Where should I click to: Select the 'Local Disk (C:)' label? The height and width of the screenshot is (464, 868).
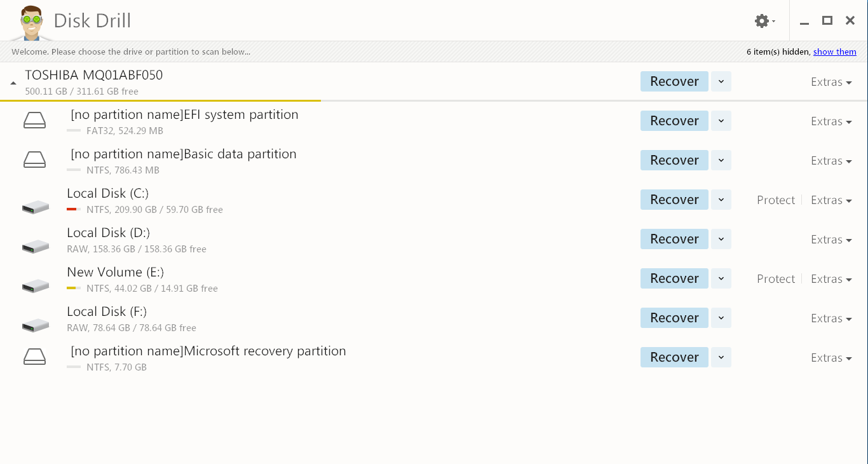(108, 194)
